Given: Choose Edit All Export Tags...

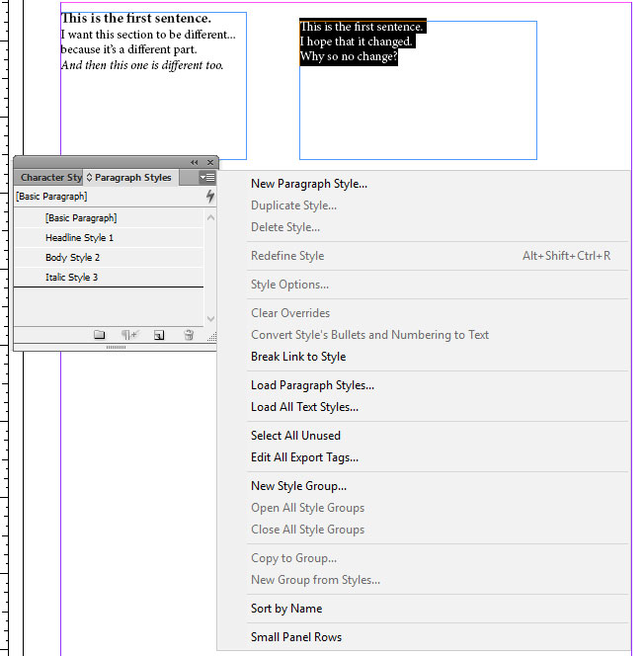Looking at the screenshot, I should [304, 457].
